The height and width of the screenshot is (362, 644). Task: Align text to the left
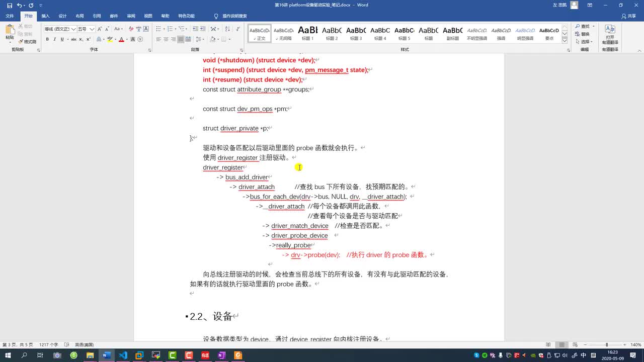click(x=158, y=39)
